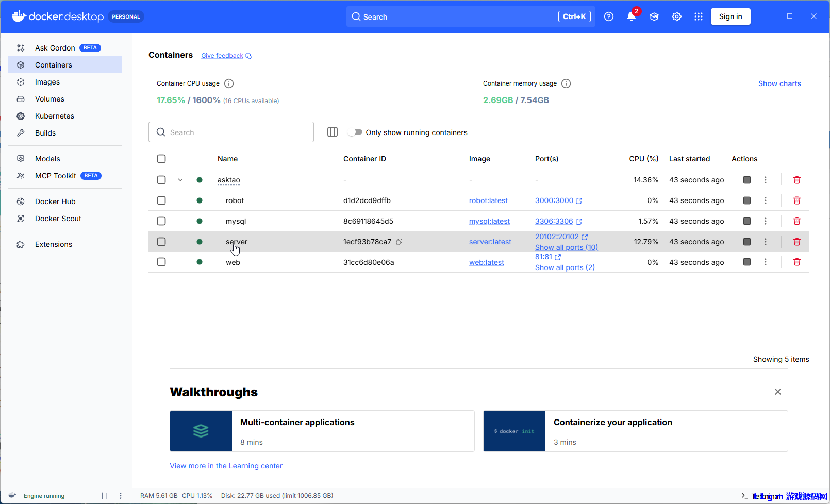This screenshot has height=504, width=830.
Task: Click the Sign in button
Action: (x=731, y=16)
